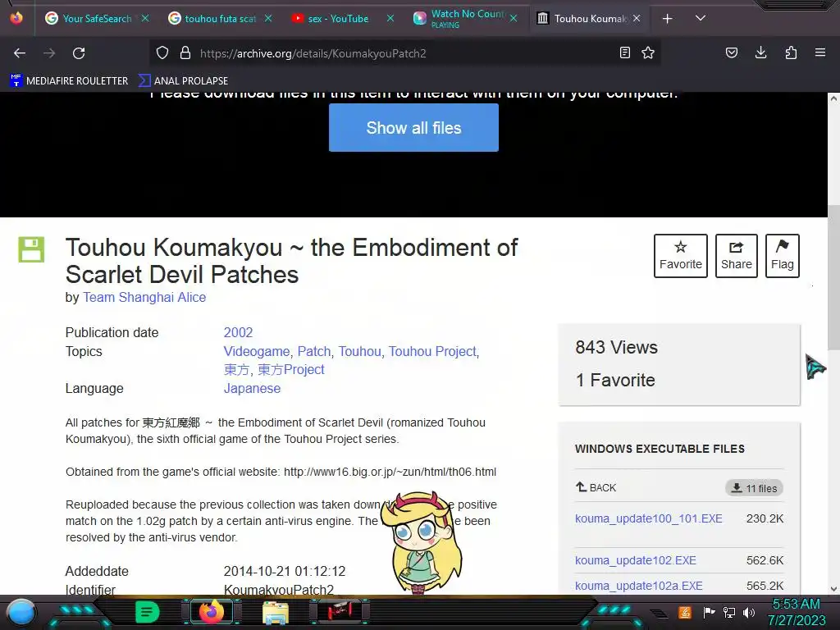The width and height of the screenshot is (840, 630).
Task: Open tracking protection shield icon
Action: pyautogui.click(x=162, y=53)
